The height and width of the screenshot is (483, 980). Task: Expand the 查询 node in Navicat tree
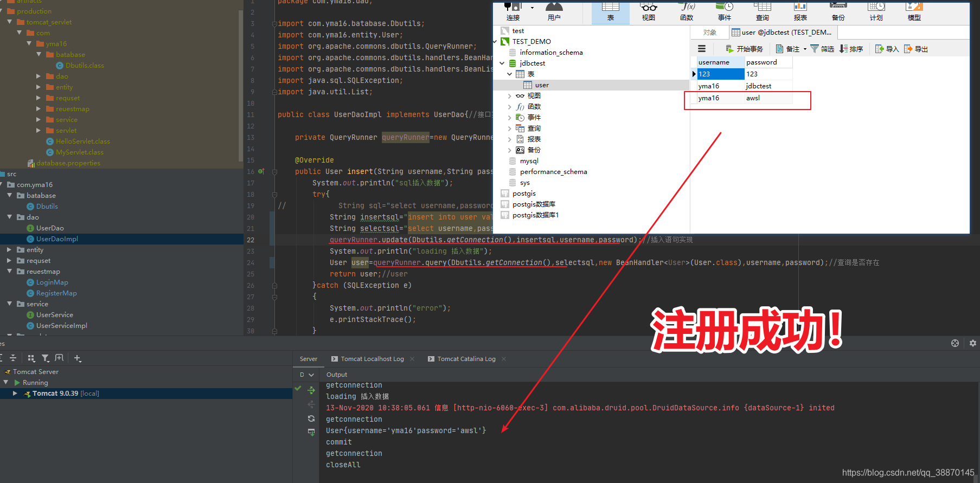point(509,128)
